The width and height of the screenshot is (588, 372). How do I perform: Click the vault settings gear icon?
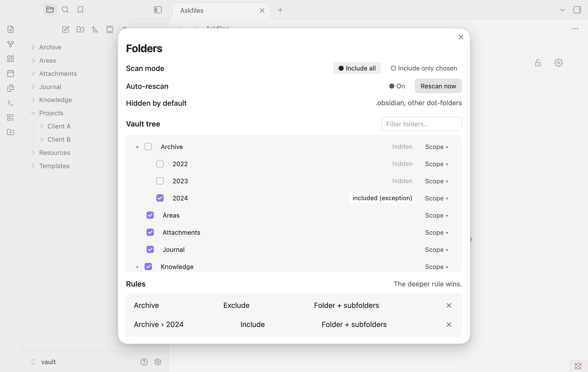[158, 362]
